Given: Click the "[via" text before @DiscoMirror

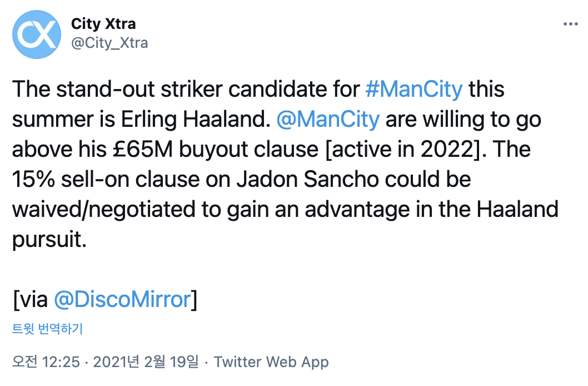Looking at the screenshot, I should tap(31, 300).
